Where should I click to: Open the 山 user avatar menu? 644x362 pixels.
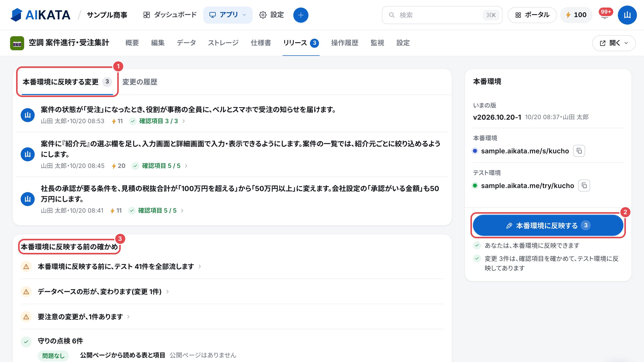627,15
